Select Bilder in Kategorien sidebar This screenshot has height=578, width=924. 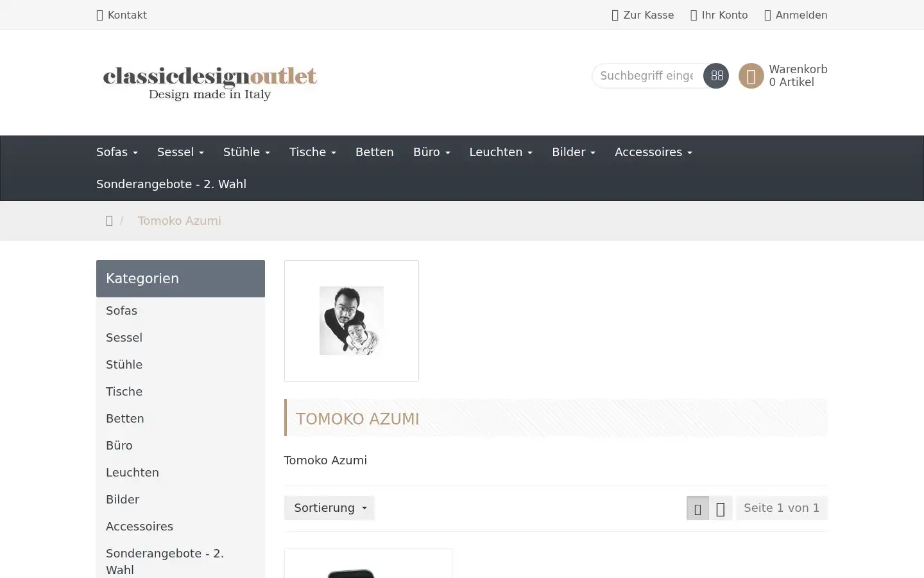click(180, 500)
